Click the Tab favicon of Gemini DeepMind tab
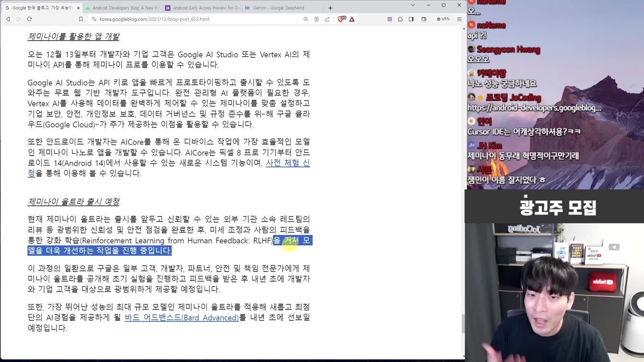 [x=247, y=8]
